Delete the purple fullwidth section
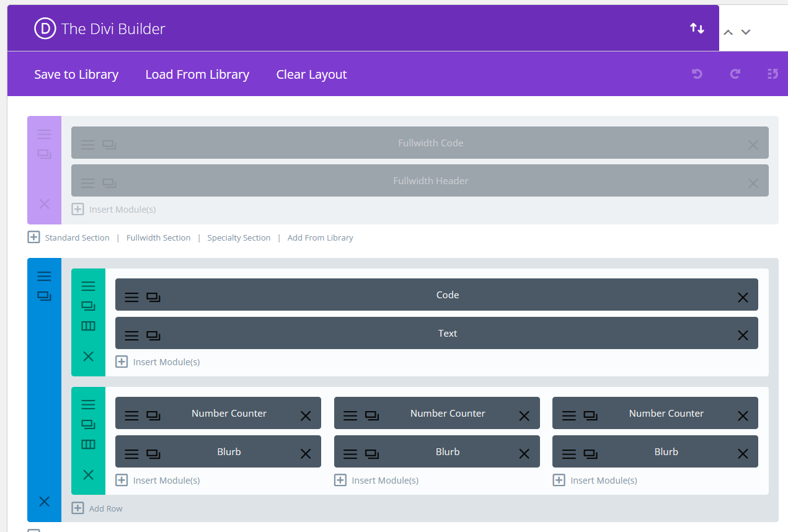The width and height of the screenshot is (788, 532). pos(44,204)
